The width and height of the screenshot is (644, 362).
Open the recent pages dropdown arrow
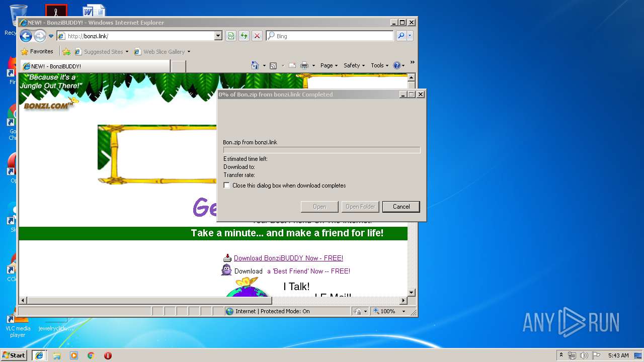51,36
